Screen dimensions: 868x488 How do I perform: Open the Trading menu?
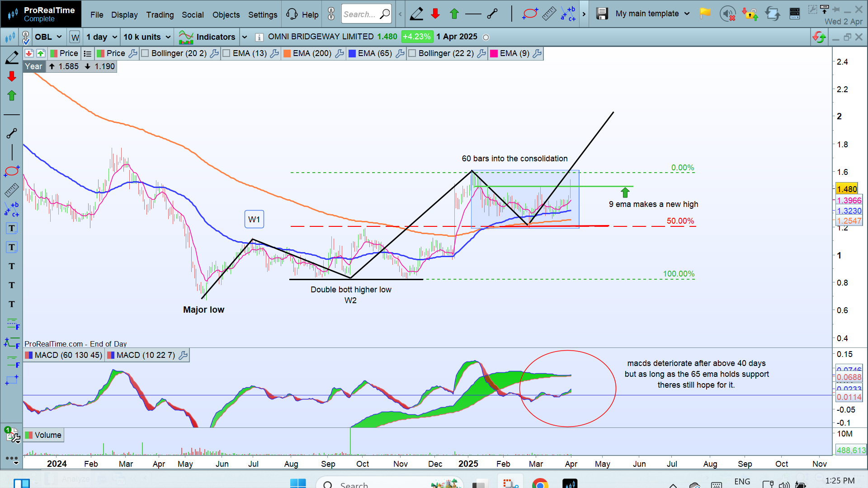(x=160, y=14)
